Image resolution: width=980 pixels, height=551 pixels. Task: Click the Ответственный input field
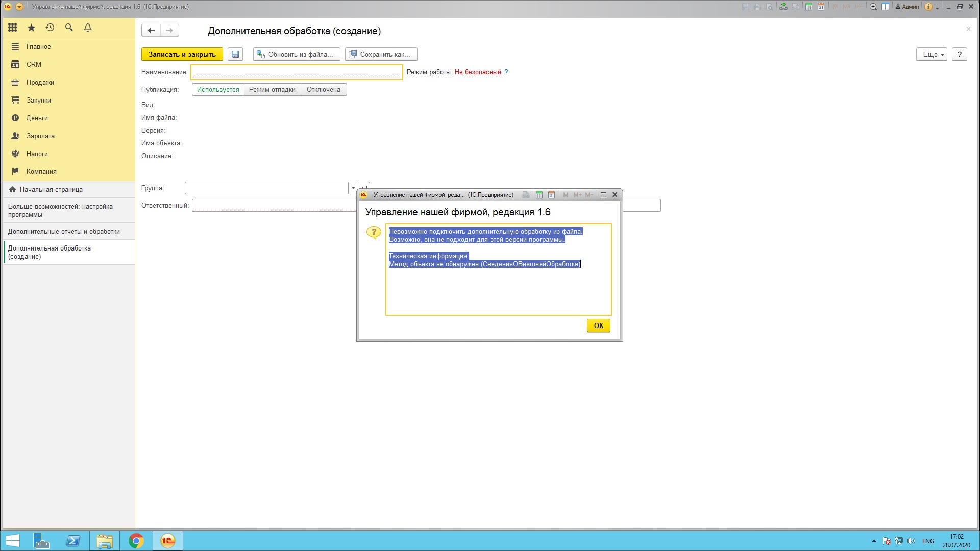(x=275, y=206)
